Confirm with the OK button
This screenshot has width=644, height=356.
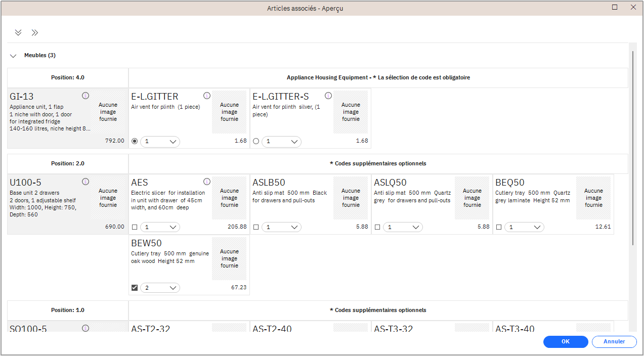point(566,342)
